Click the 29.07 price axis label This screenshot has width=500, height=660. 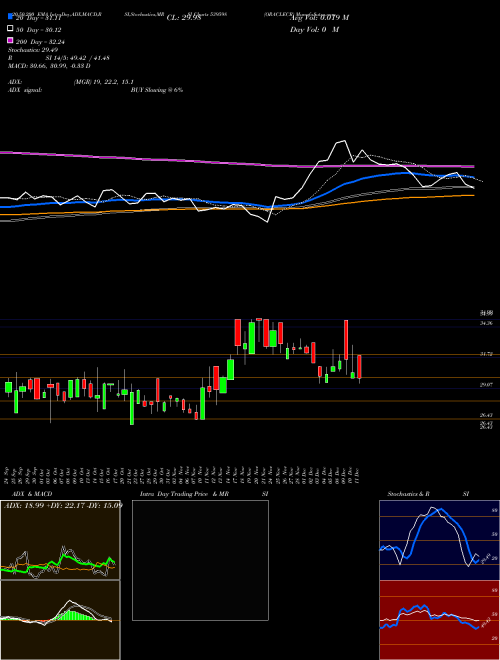[x=486, y=385]
